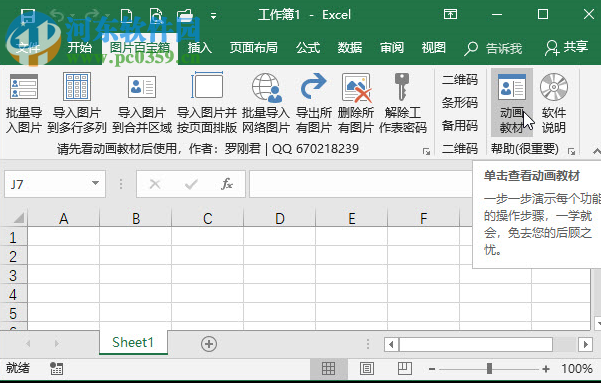Click cancel X in formula bar

click(x=155, y=184)
